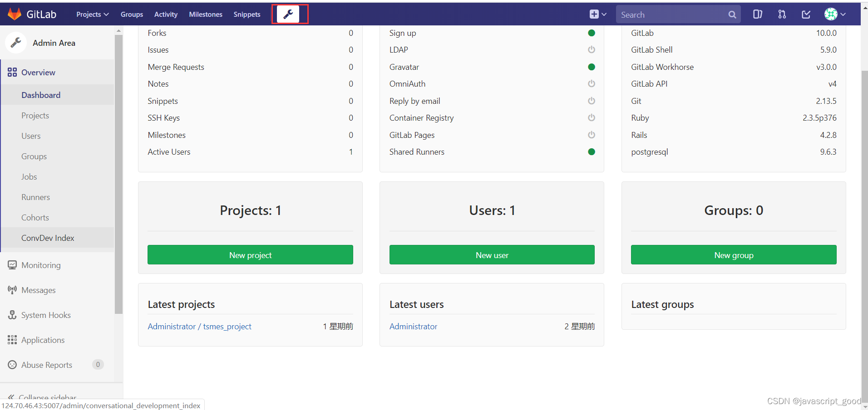Click the LDAP power-off status icon
Screen dimensions: 868x410
(592, 49)
